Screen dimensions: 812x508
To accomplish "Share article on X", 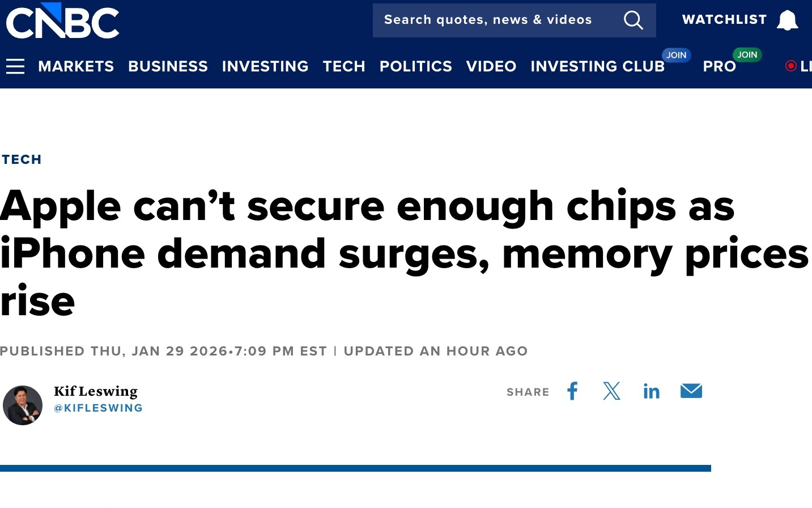I will tap(612, 391).
